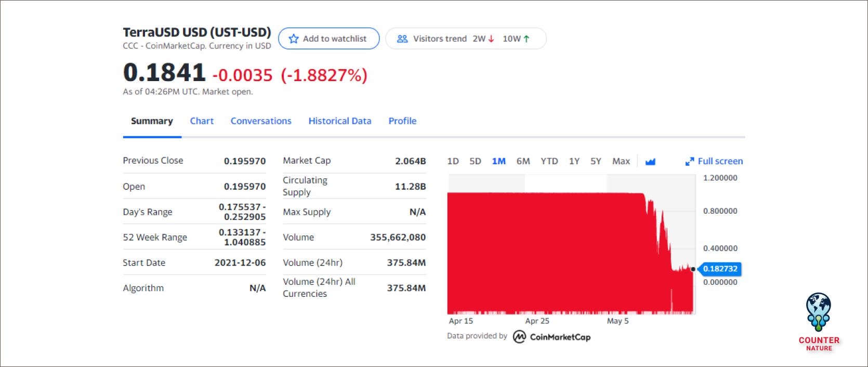This screenshot has width=868, height=367.
Task: Select the 5Y chart range
Action: 596,161
